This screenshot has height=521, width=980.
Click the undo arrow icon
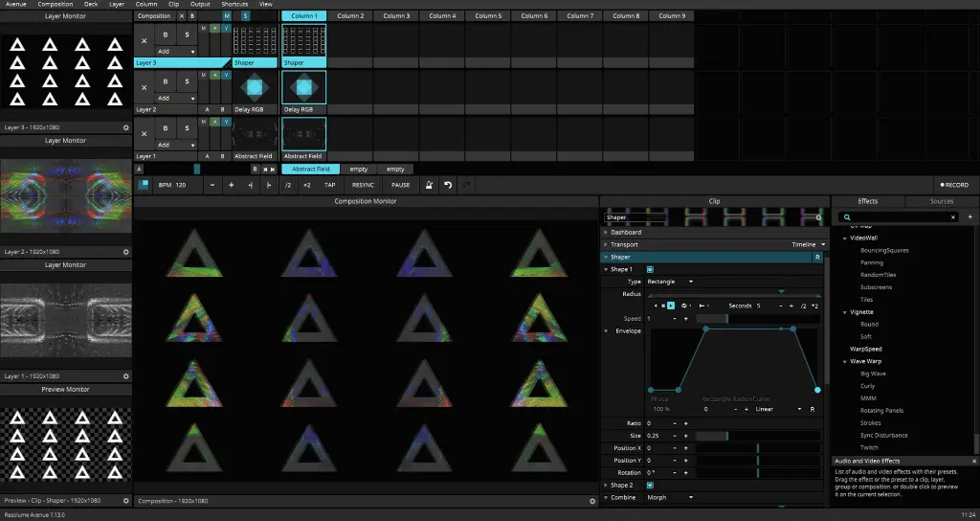click(448, 185)
